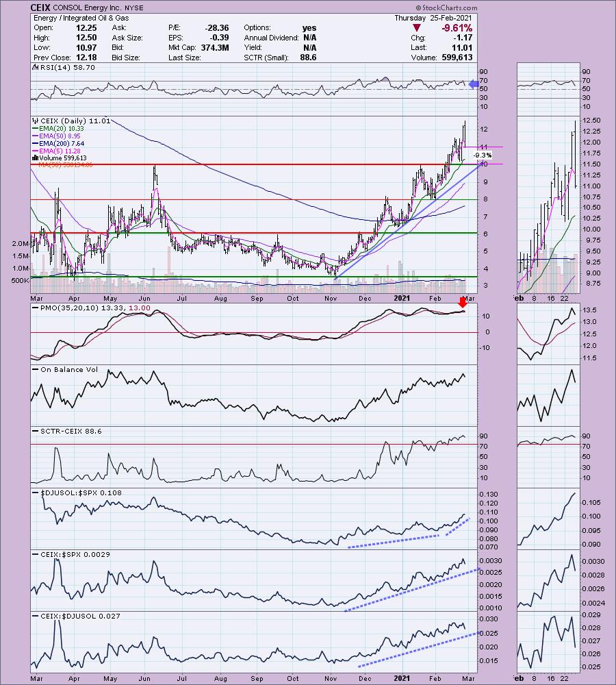Click the Mkt Cap value 374.3M
The height and width of the screenshot is (685, 616).
click(215, 48)
